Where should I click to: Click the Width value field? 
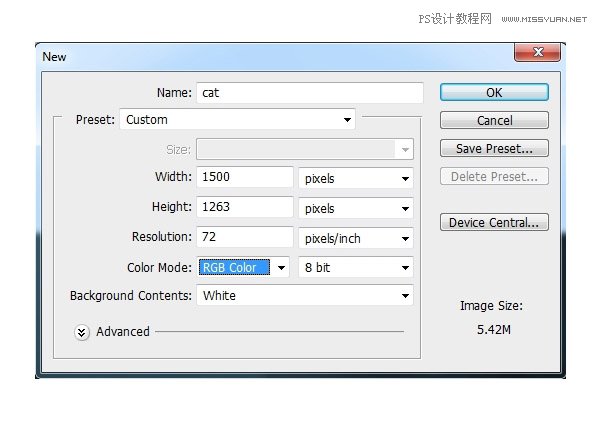pos(245,178)
